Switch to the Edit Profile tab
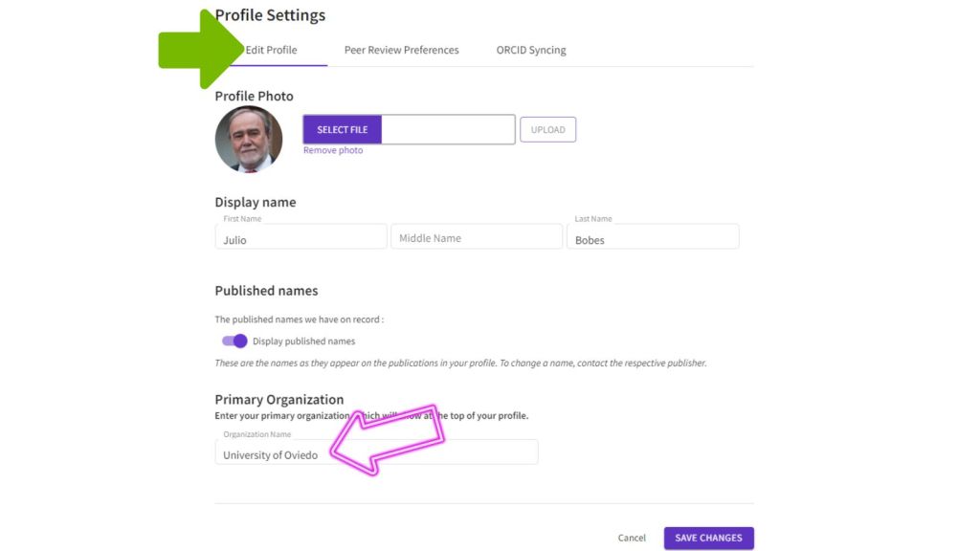Image resolution: width=980 pixels, height=551 pixels. [272, 50]
